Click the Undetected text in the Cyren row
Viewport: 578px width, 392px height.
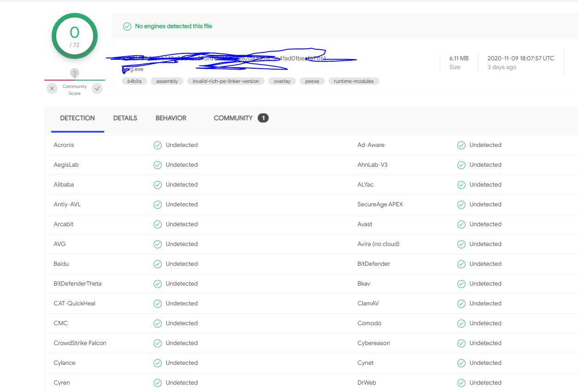click(x=182, y=383)
